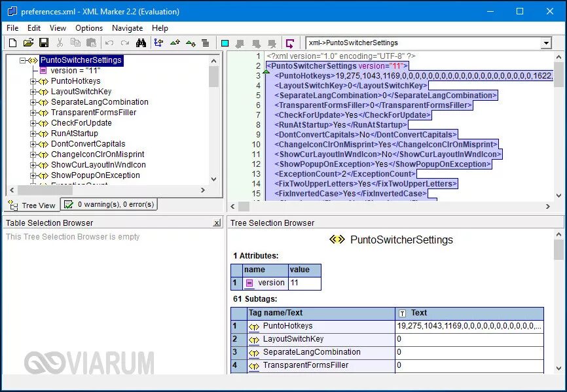Viewport: 567px width, 392px height.
Task: Open find with the binoculars icon
Action: pyautogui.click(x=141, y=43)
